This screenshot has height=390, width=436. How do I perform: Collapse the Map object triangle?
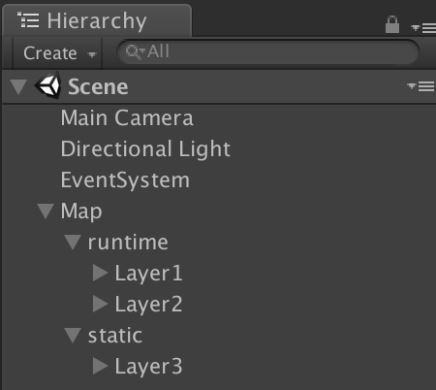46,211
